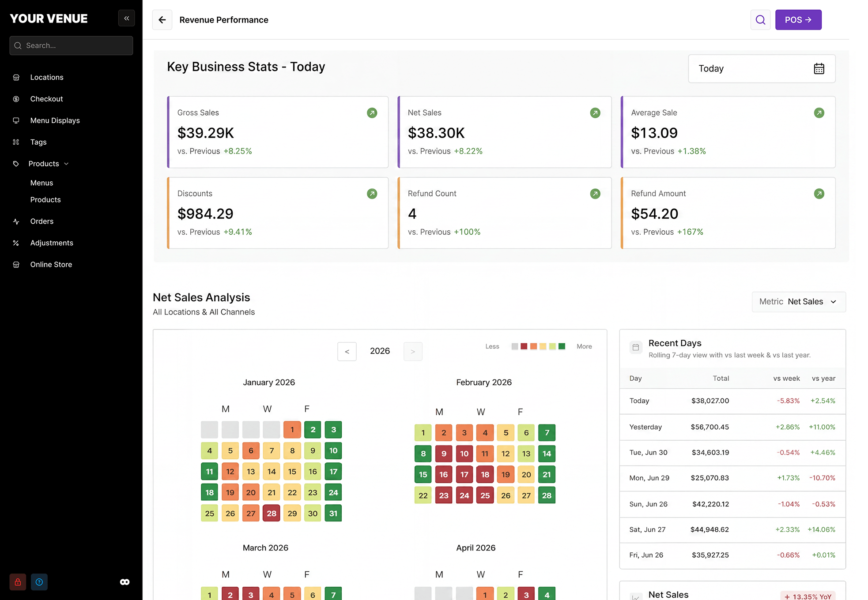Open Discounts detail arrow
Viewport: 868px width, 600px height.
(372, 194)
